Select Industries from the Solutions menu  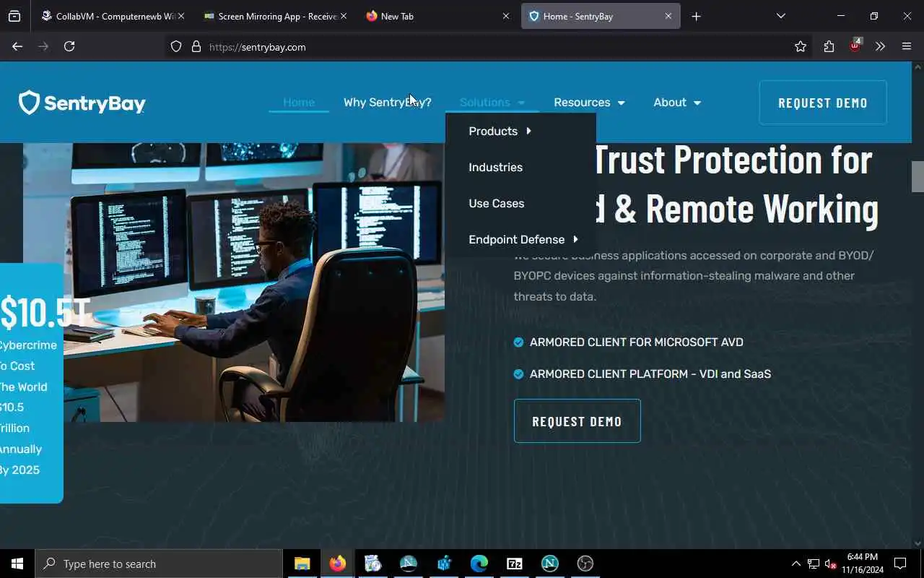(495, 167)
